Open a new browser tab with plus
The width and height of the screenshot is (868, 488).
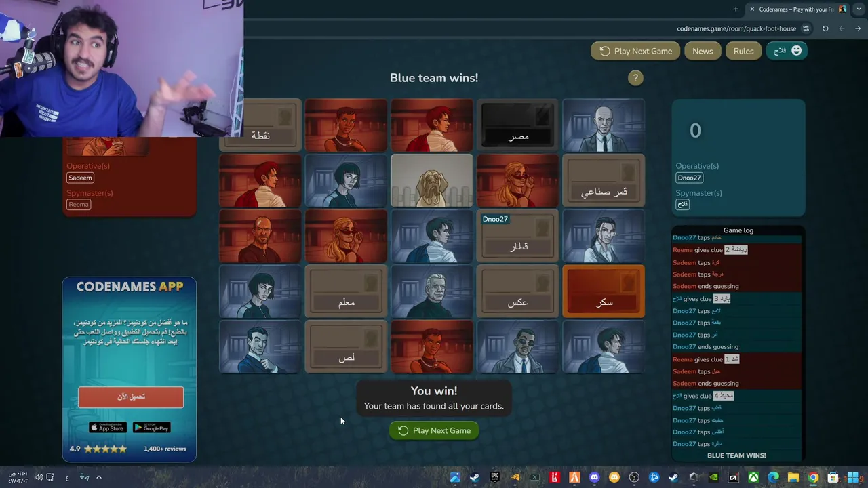pos(736,9)
